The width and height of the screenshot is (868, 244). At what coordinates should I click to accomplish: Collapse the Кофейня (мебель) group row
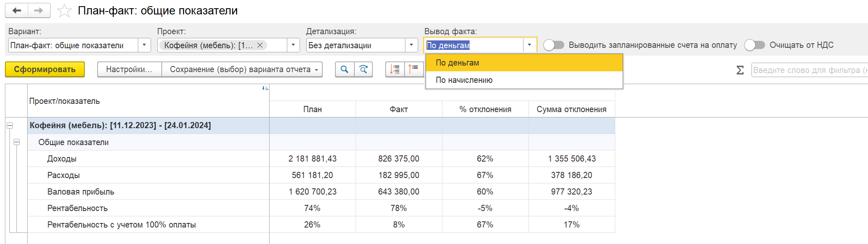point(9,125)
